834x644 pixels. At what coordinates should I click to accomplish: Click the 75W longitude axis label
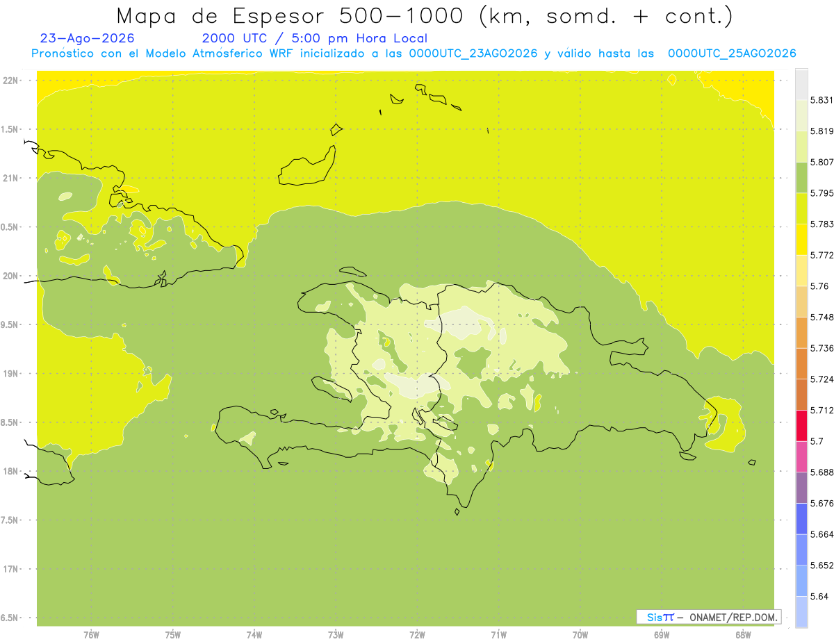tap(173, 635)
